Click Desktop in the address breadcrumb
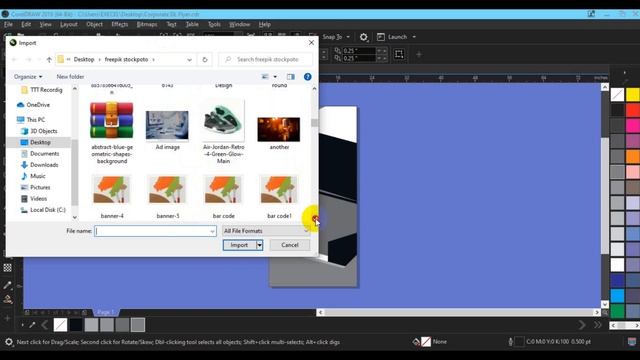The width and height of the screenshot is (640, 360). click(x=84, y=60)
